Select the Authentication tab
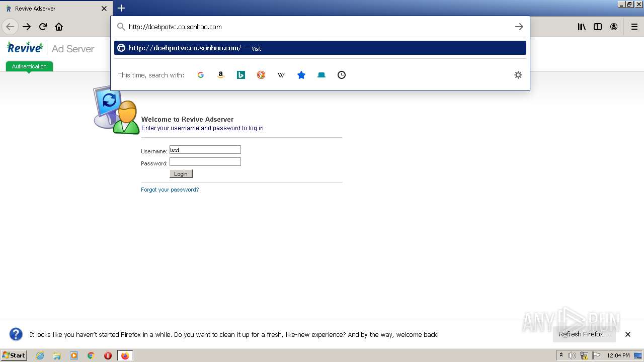This screenshot has width=644, height=362. pyautogui.click(x=29, y=66)
